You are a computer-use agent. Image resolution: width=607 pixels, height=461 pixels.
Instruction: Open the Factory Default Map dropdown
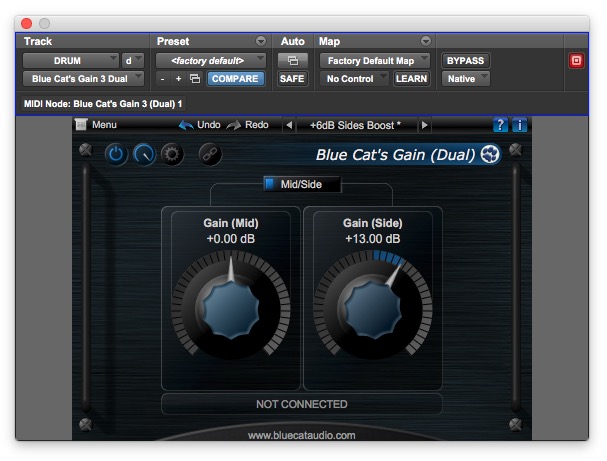click(375, 61)
